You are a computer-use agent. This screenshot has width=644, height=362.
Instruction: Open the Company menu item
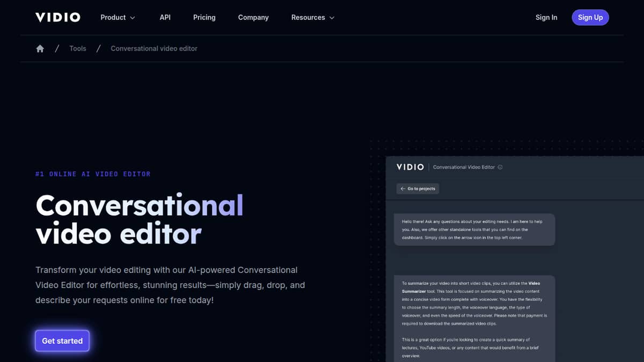point(253,17)
